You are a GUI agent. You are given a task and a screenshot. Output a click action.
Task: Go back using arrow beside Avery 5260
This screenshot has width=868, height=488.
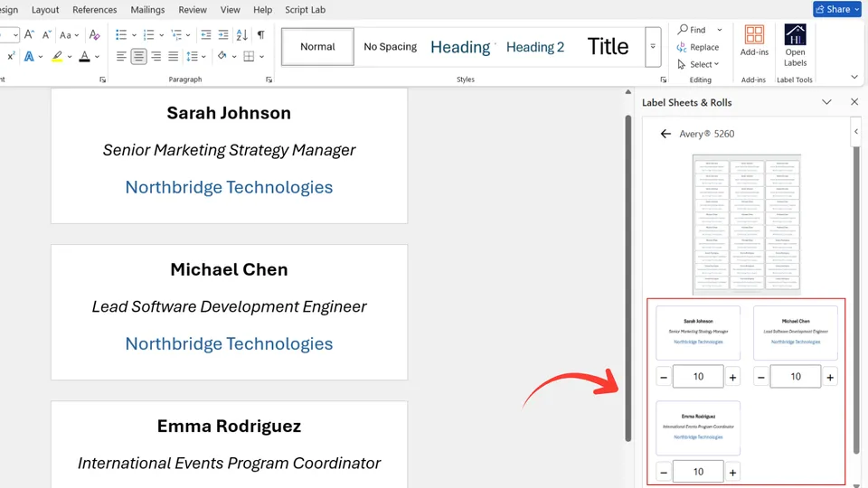click(665, 134)
